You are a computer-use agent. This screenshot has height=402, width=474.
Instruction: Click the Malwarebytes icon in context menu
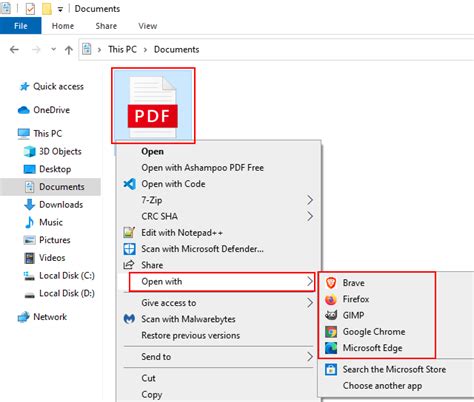129,319
